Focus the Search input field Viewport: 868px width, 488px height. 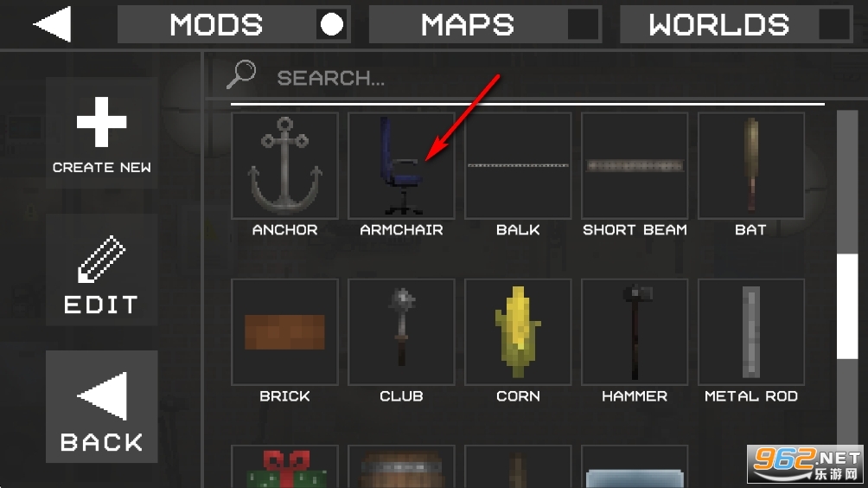(x=526, y=78)
